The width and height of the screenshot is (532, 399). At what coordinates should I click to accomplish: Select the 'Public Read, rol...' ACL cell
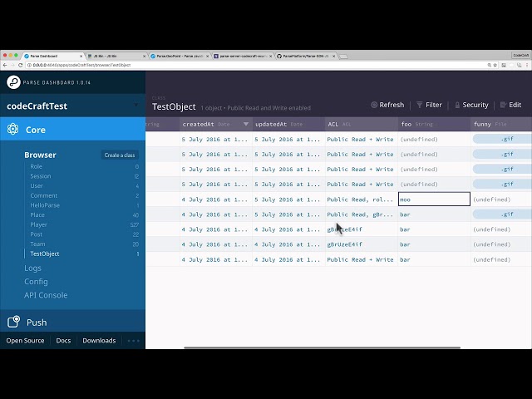(x=362, y=199)
